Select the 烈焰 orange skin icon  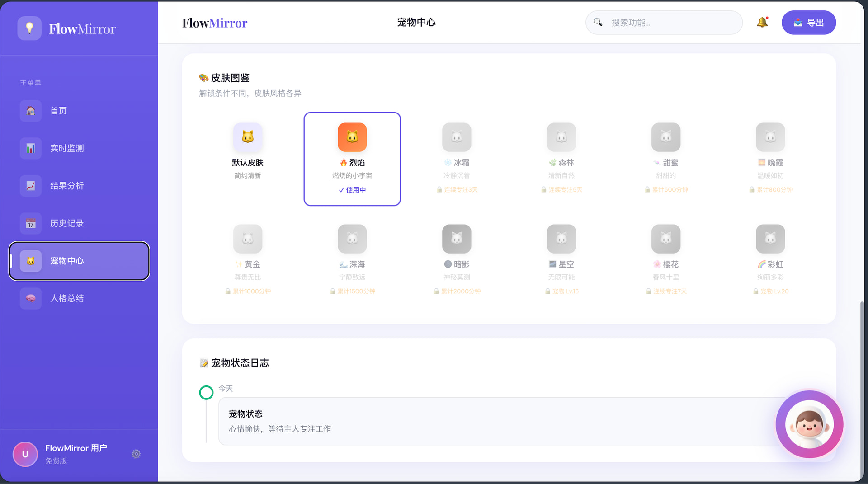(x=352, y=137)
